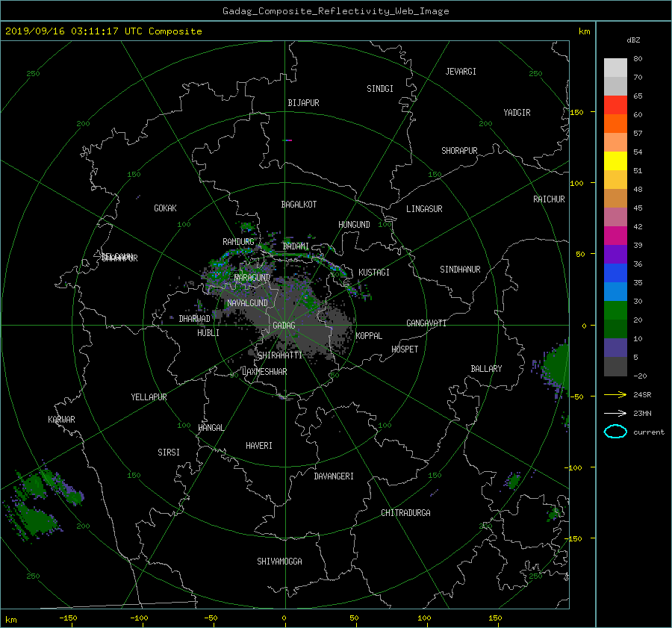
Task: Click the YADGIR label on the map
Action: pyautogui.click(x=517, y=113)
